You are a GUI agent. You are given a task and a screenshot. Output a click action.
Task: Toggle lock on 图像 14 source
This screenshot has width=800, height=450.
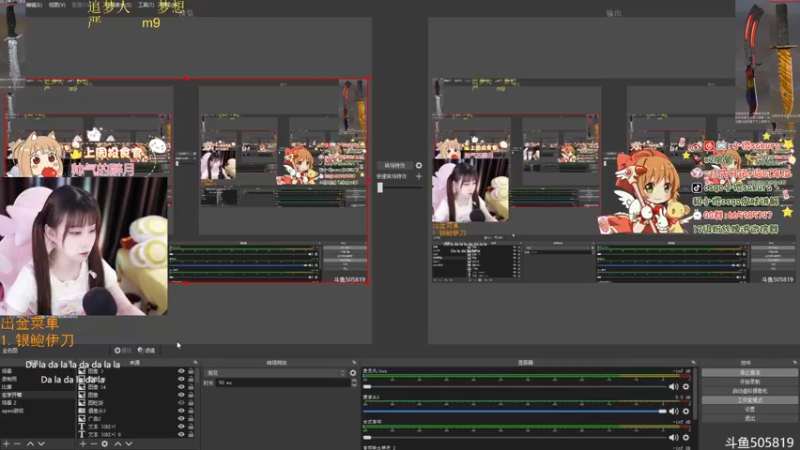tap(191, 387)
